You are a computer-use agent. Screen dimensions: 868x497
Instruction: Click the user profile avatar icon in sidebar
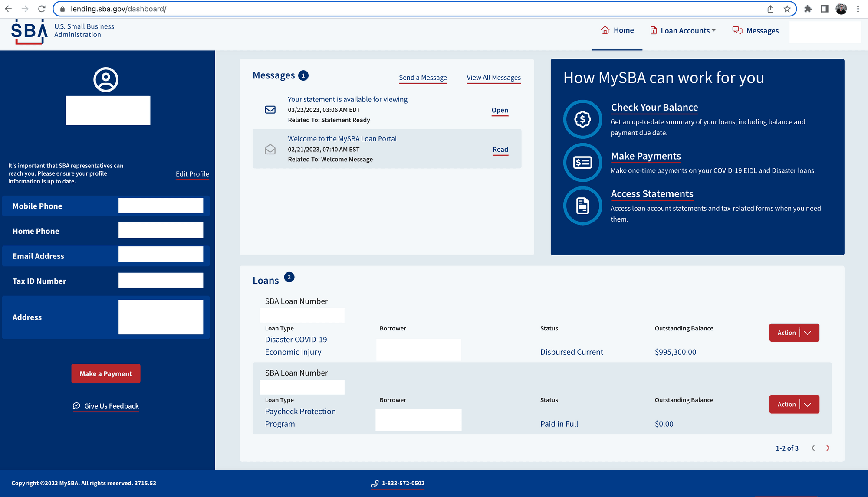tap(106, 79)
